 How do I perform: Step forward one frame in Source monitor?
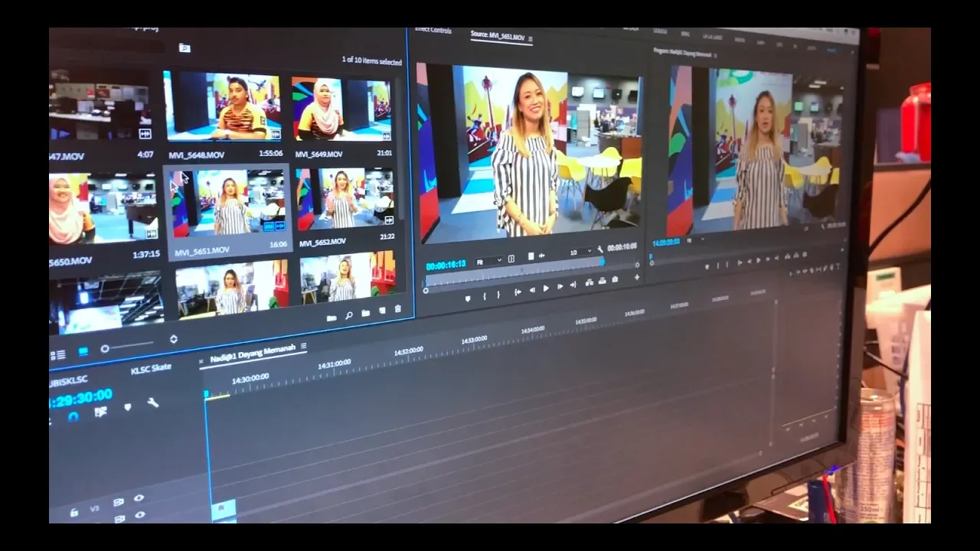click(560, 286)
